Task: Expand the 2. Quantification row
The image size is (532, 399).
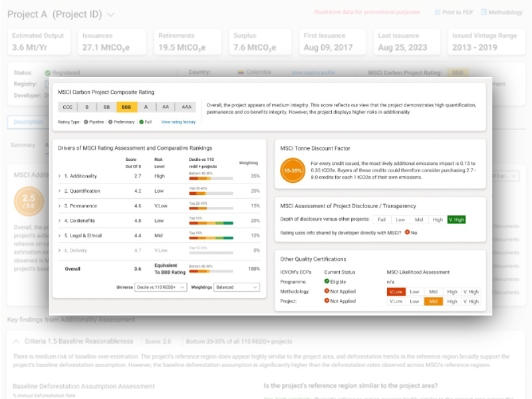Action: (59, 191)
